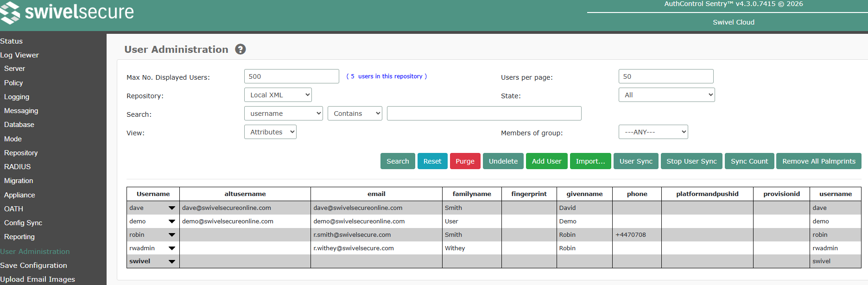Screen dimensions: 868x285
Task: Expand the dropdown arrow for user demo
Action: click(x=172, y=222)
